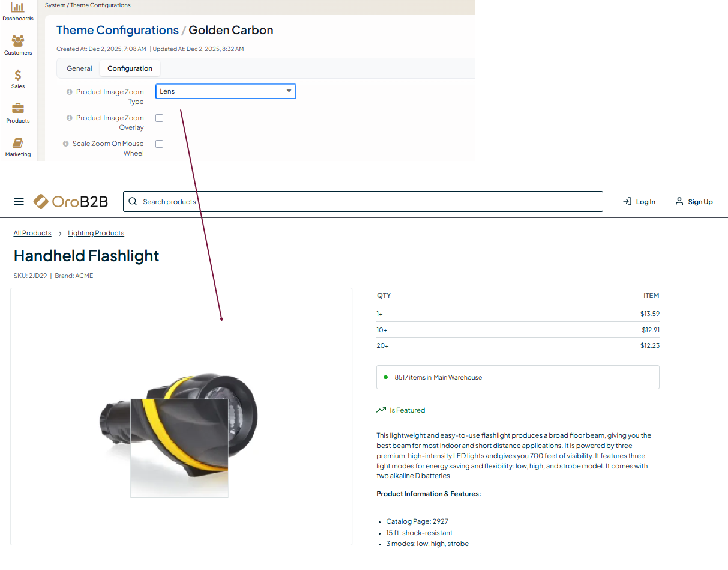Open the Marketing sidebar icon
The width and height of the screenshot is (728, 570).
pos(18,146)
